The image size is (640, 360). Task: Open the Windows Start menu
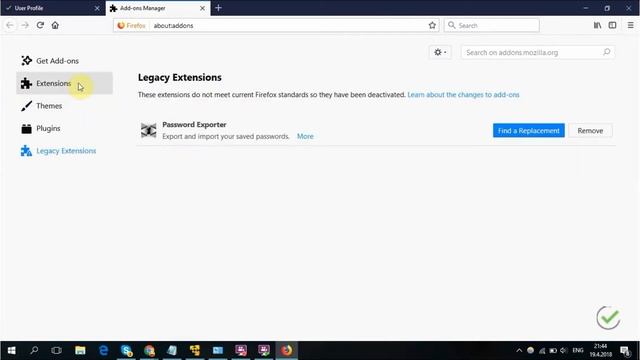click(11, 350)
